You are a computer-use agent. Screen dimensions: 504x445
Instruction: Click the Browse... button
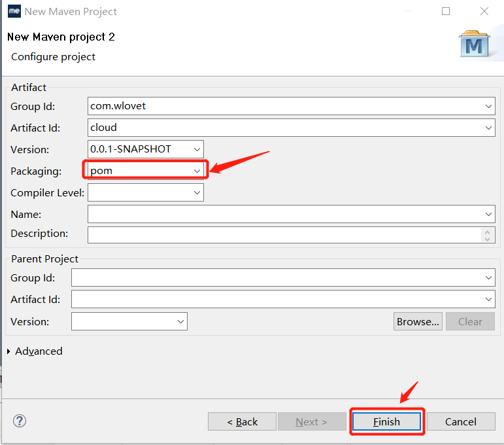click(x=418, y=321)
